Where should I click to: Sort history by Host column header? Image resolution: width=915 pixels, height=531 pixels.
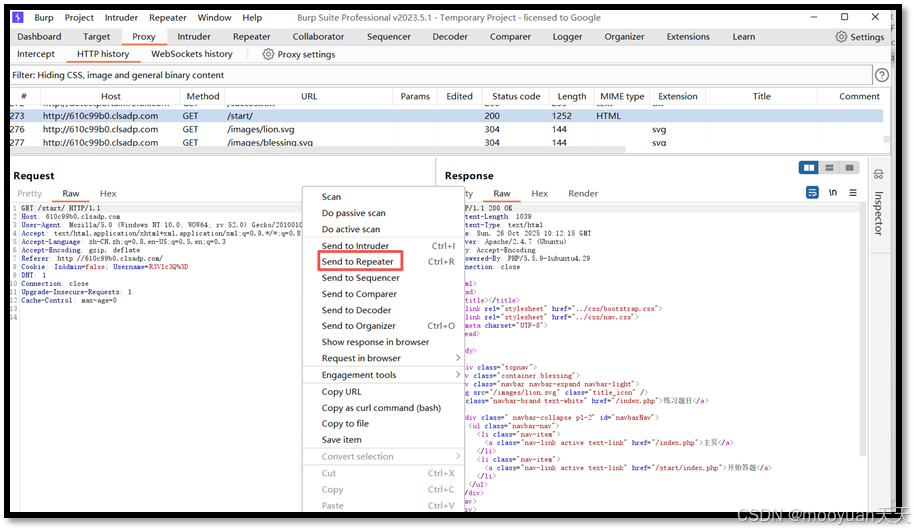coord(110,96)
